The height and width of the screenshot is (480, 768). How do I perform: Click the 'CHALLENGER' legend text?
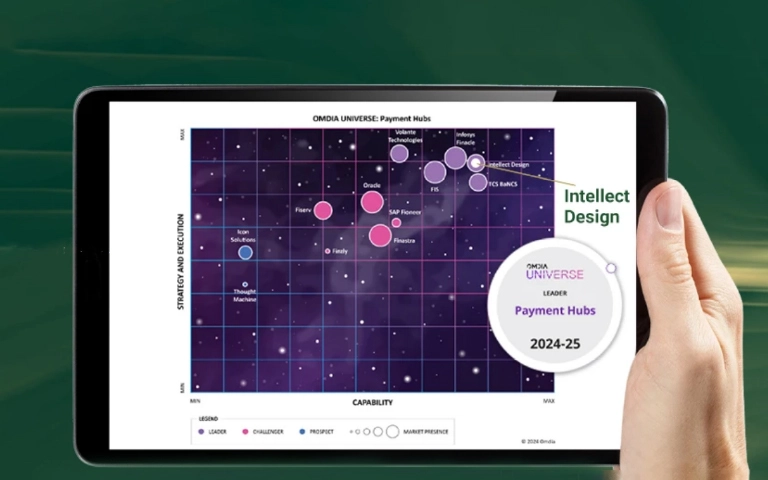tap(268, 432)
